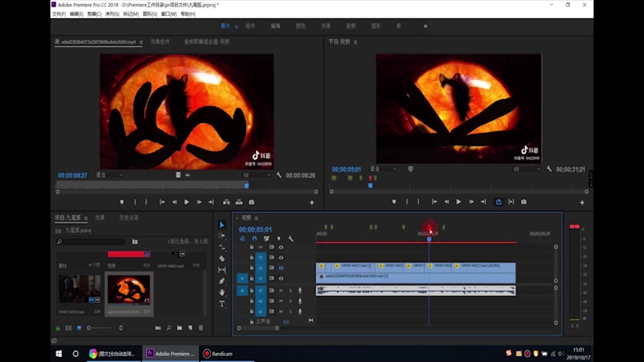The height and width of the screenshot is (362, 644).
Task: Click Export Frame camera in Source monitor
Action: tap(251, 202)
